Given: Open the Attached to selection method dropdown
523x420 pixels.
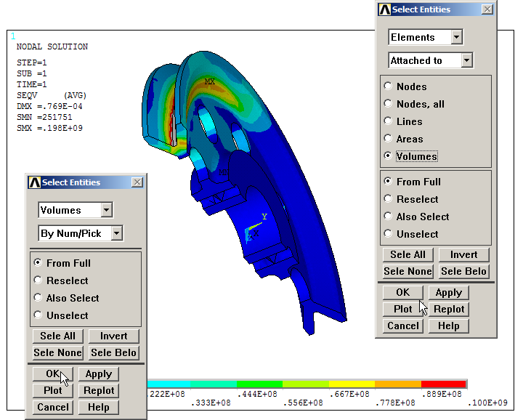Looking at the screenshot, I should [466, 60].
